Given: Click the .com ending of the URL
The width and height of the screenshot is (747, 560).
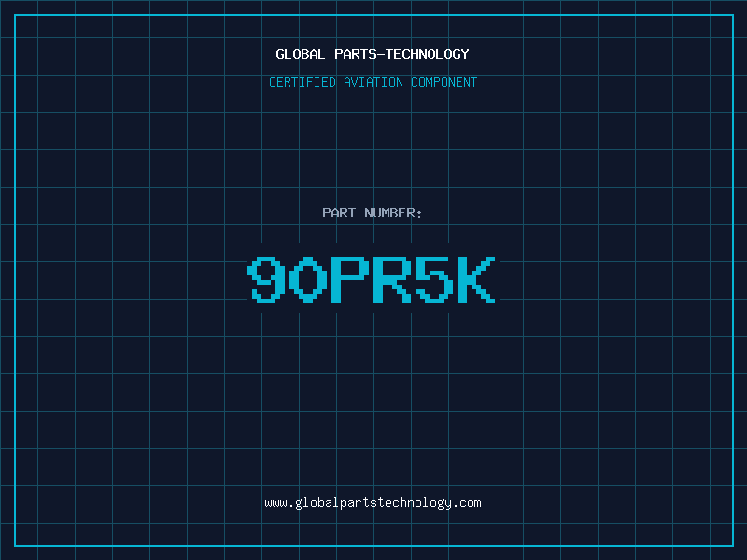Looking at the screenshot, I should (x=467, y=502).
